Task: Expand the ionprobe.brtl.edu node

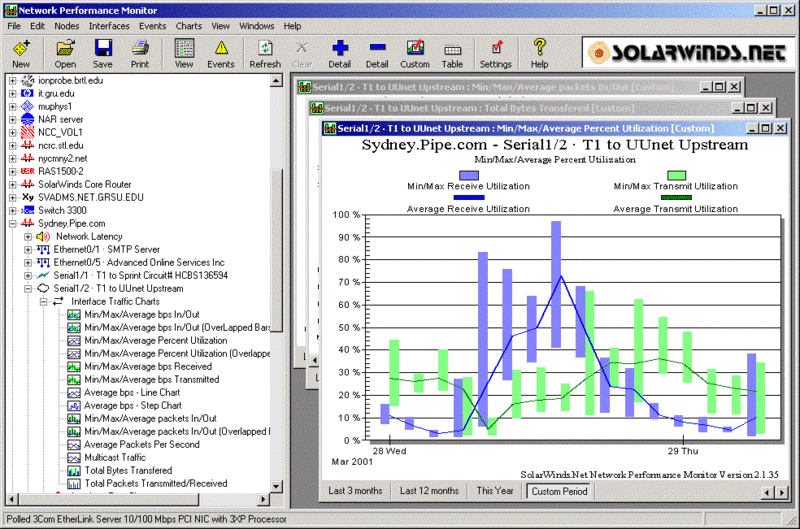Action: (13, 81)
